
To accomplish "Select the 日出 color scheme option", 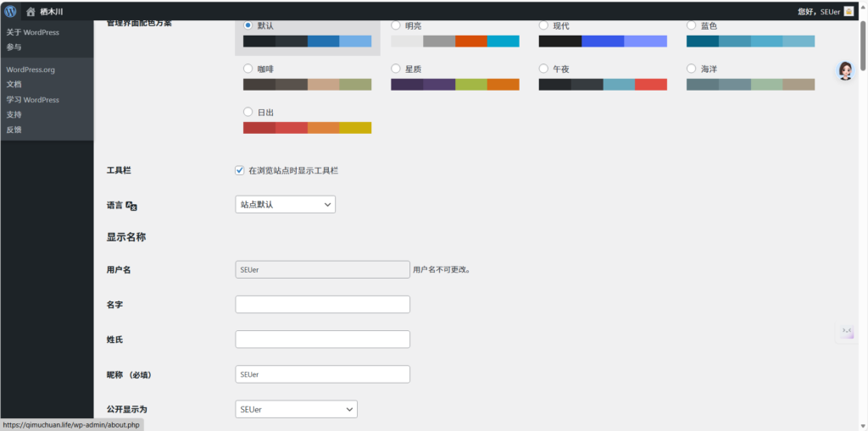I will tap(248, 112).
